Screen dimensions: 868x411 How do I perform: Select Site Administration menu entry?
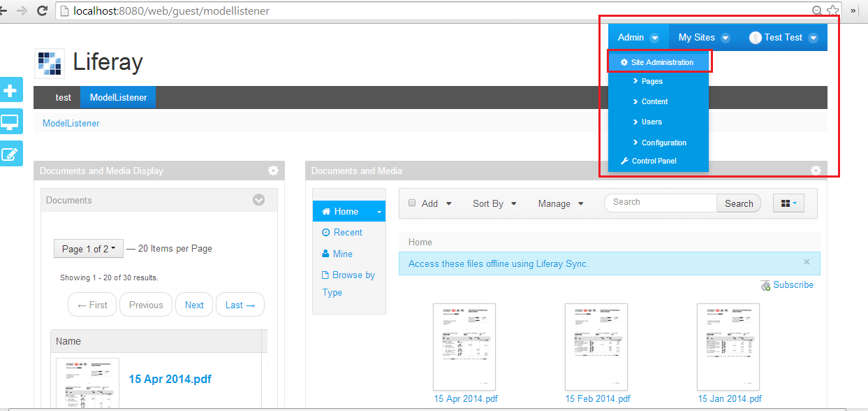659,62
